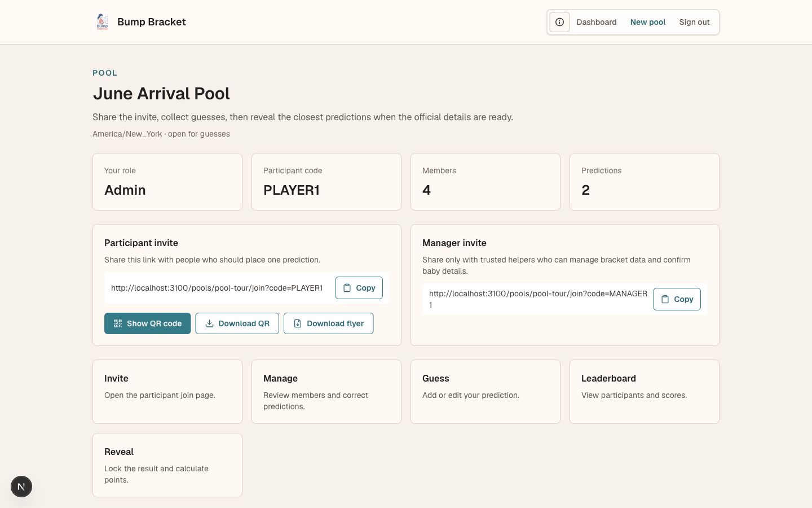Click the June Arrival Pool heading

coord(161,94)
